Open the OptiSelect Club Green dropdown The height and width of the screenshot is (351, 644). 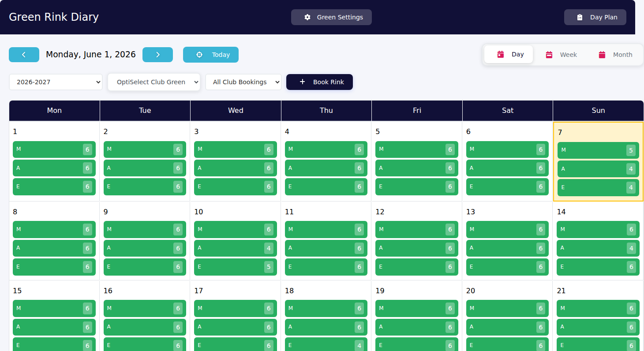[x=154, y=82]
